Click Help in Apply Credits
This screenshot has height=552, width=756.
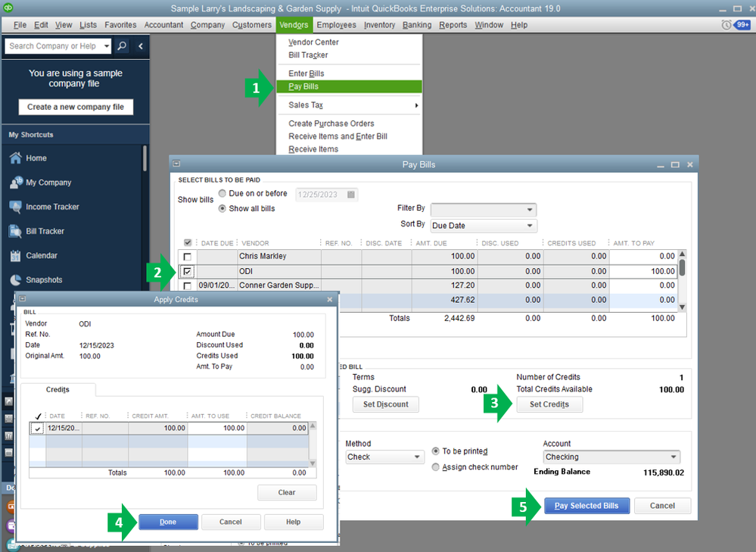click(293, 522)
